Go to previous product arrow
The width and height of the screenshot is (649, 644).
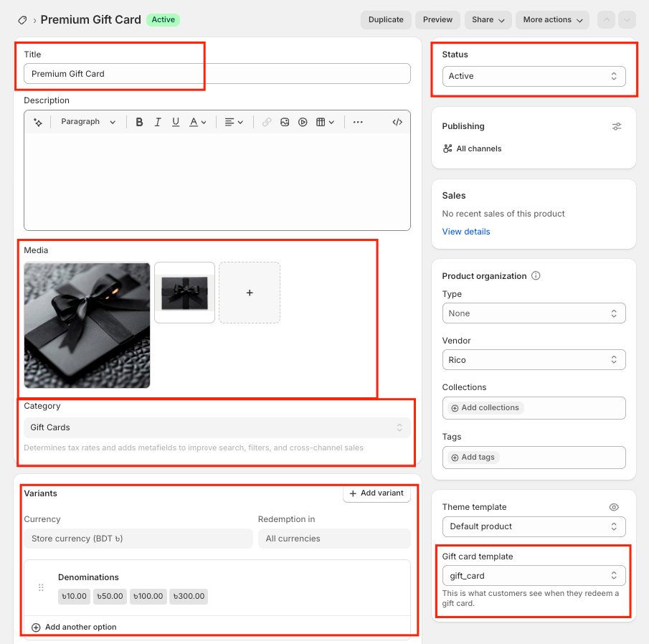point(607,20)
